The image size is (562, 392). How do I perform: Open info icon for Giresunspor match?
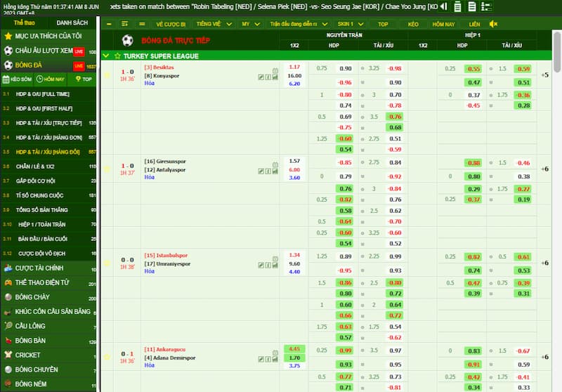tap(268, 171)
